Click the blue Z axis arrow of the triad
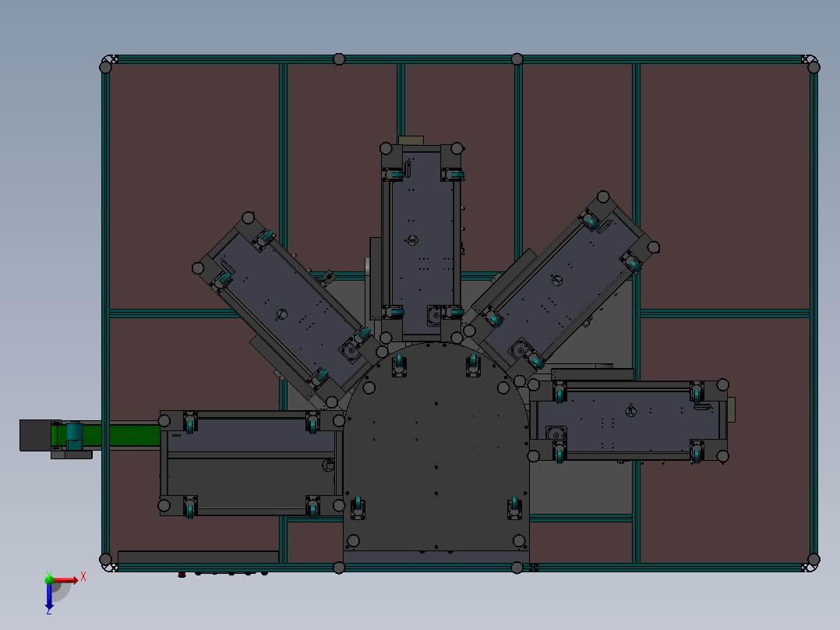Image resolution: width=840 pixels, height=630 pixels. click(49, 596)
